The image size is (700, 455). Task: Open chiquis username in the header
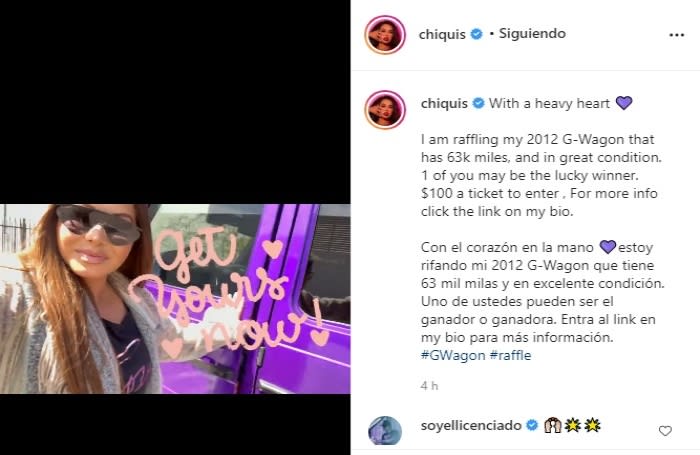tap(442, 34)
